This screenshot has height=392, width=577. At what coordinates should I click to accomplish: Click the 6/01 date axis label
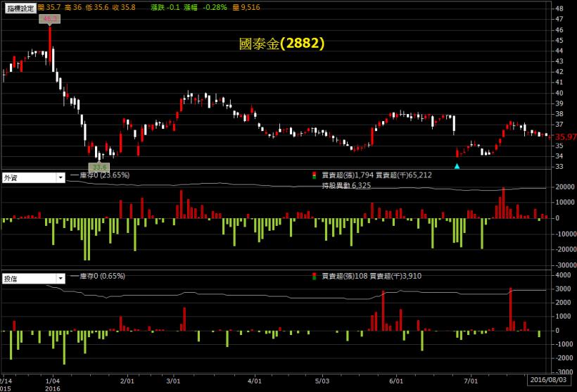click(396, 381)
